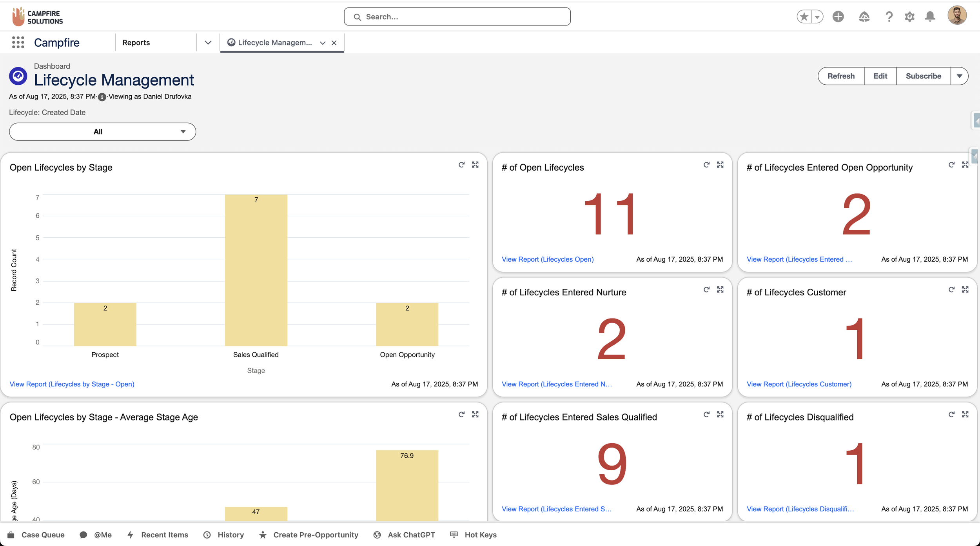Open the Setup gear icon
The height and width of the screenshot is (546, 980).
[909, 16]
